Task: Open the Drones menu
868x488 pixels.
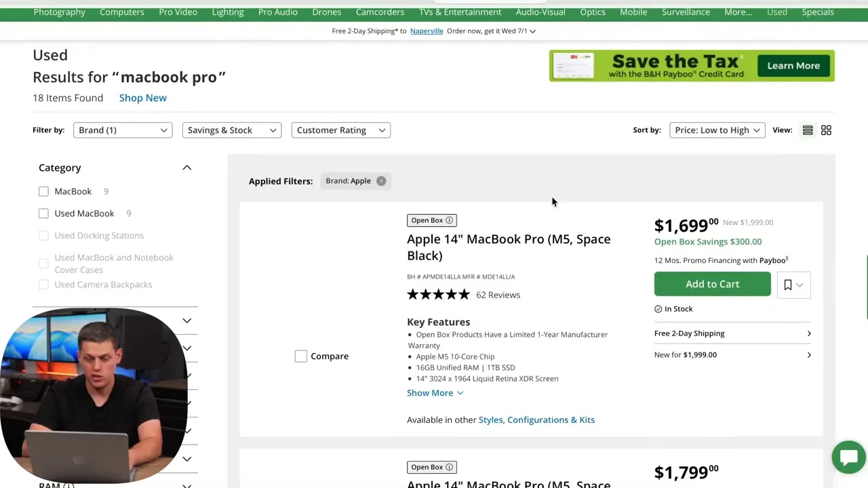Action: click(x=327, y=12)
